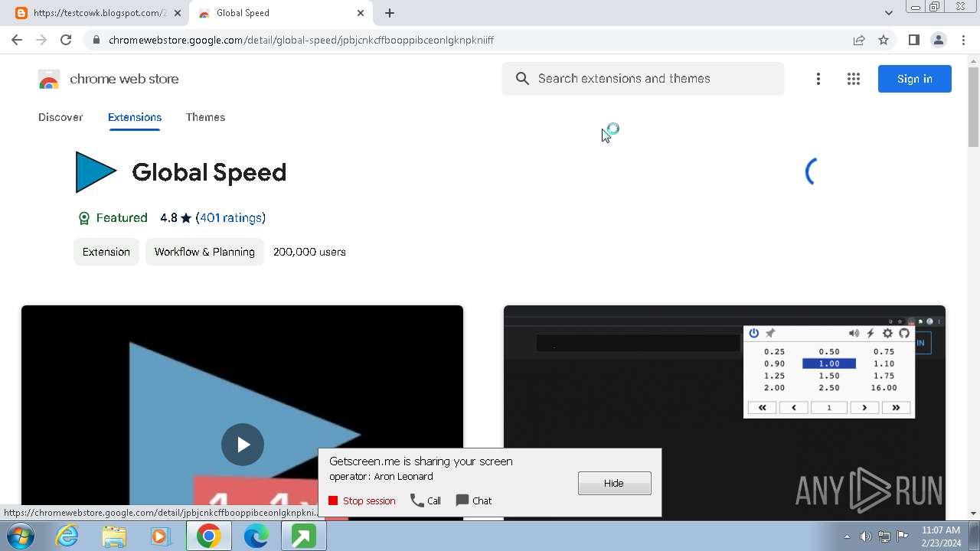
Task: Start a Call with operator
Action: tap(426, 500)
